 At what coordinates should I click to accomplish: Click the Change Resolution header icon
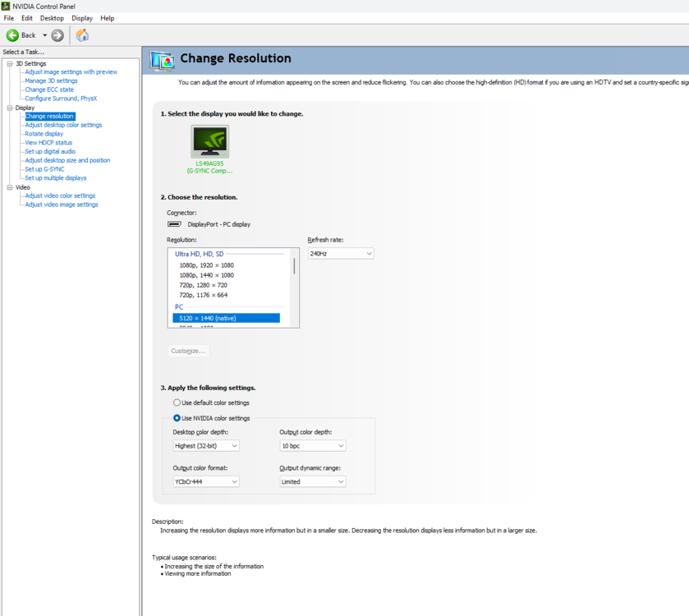coord(162,60)
